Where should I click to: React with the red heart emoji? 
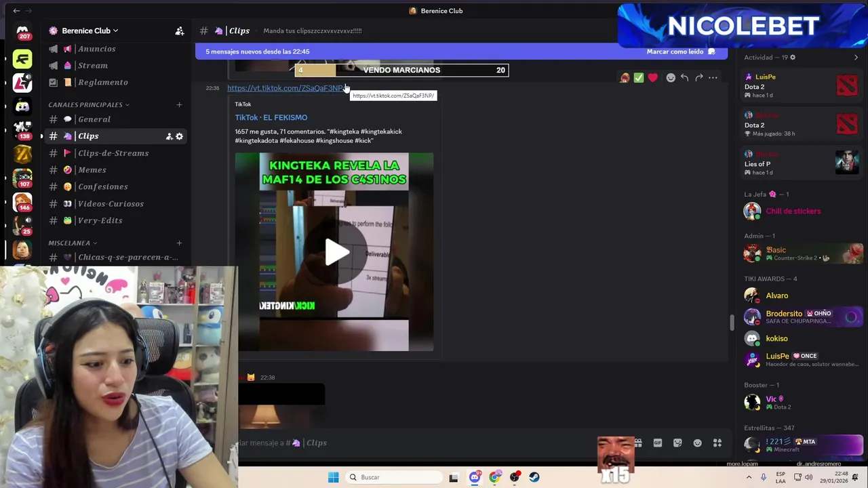coord(652,78)
